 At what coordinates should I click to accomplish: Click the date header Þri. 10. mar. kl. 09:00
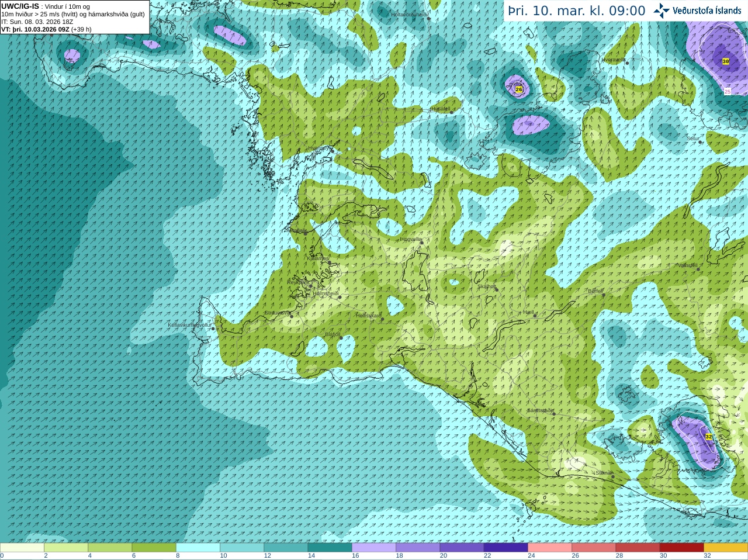point(577,11)
